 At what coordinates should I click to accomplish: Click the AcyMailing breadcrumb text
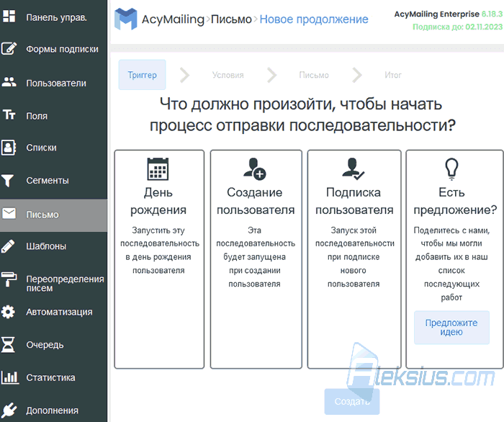173,19
